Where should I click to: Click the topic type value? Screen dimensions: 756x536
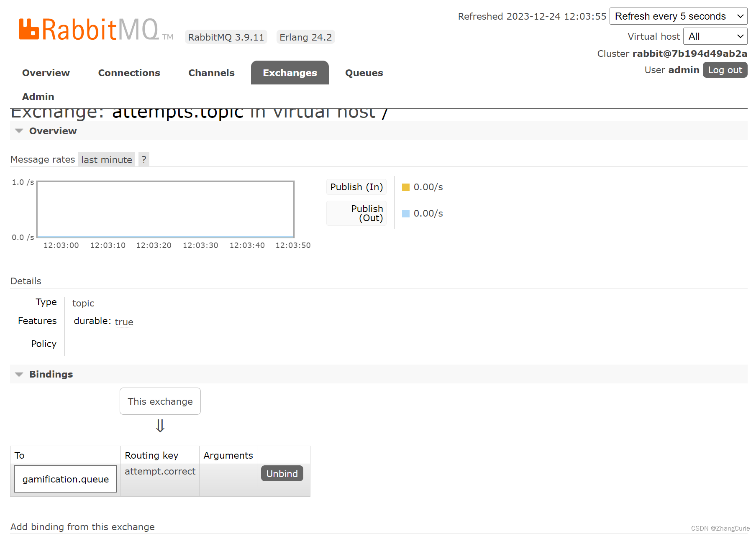point(83,303)
